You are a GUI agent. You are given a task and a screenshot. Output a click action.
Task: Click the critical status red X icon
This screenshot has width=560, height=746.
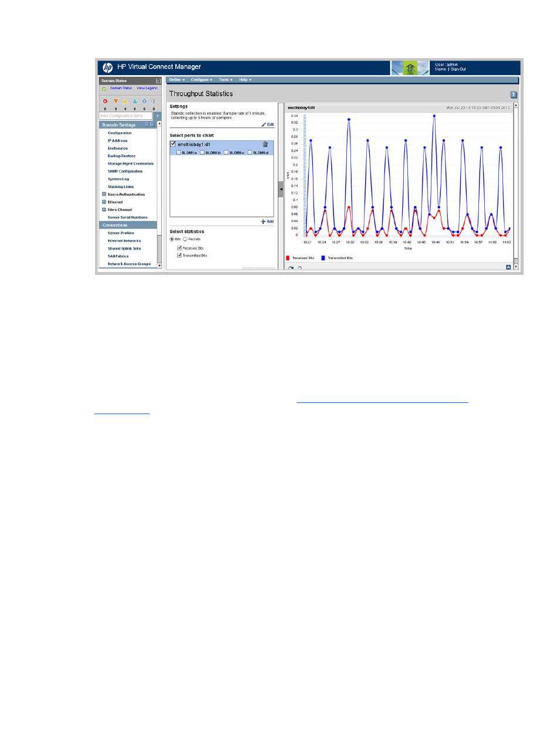(106, 102)
